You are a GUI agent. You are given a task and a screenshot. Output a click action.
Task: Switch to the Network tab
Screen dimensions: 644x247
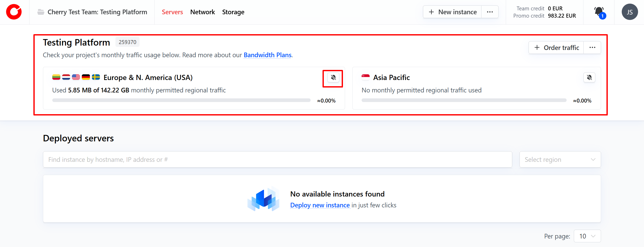tap(202, 12)
